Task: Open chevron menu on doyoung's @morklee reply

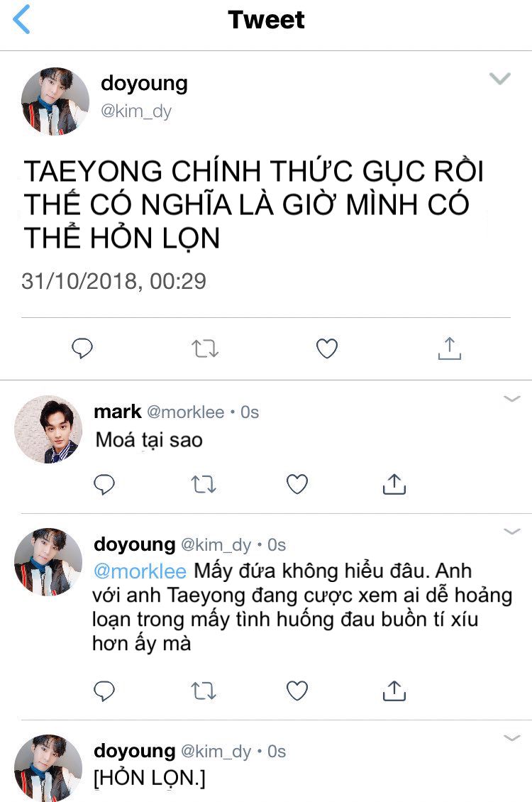Action: (512, 532)
